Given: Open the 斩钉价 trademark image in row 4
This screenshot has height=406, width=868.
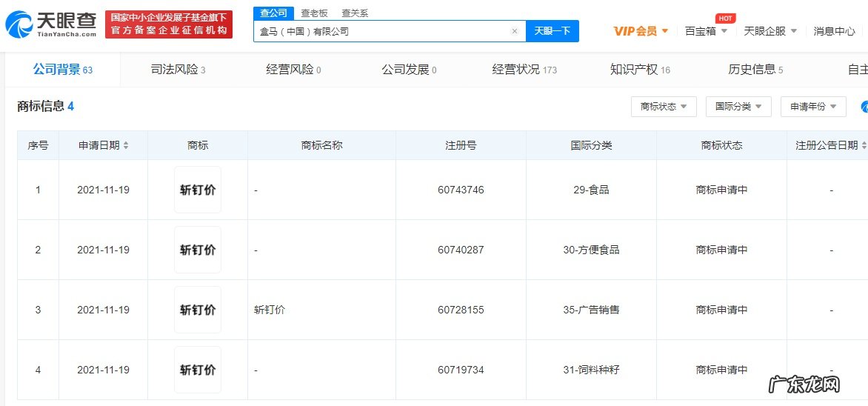Looking at the screenshot, I should (198, 370).
